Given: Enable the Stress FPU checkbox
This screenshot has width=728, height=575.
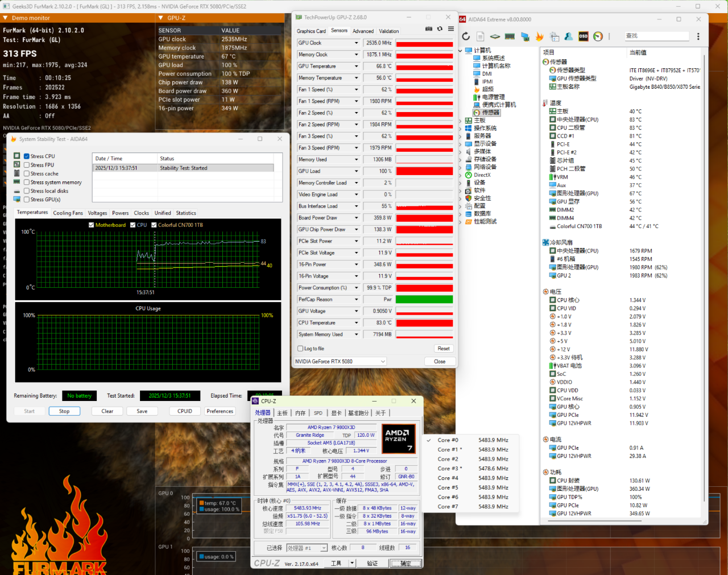Looking at the screenshot, I should (27, 165).
